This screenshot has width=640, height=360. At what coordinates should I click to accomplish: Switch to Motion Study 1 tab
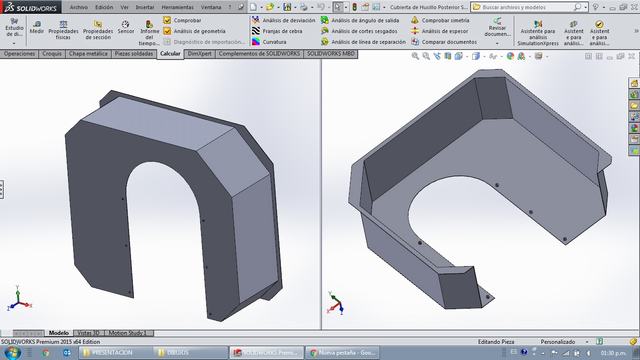coord(127,333)
